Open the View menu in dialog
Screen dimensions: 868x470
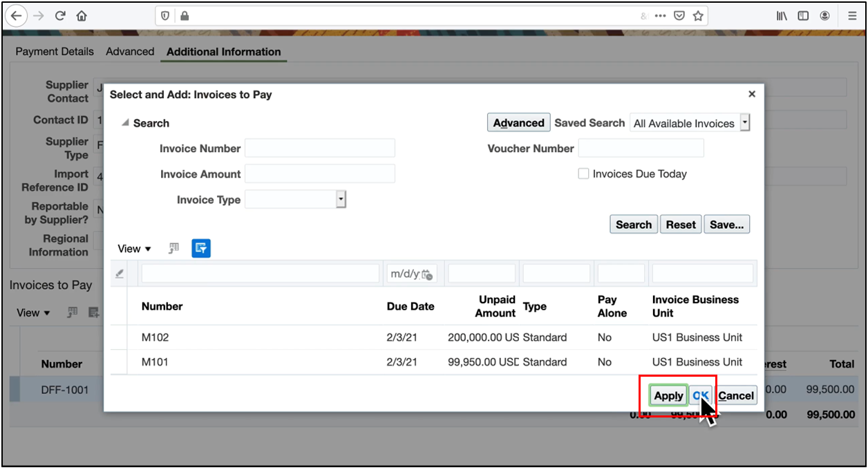[134, 249]
